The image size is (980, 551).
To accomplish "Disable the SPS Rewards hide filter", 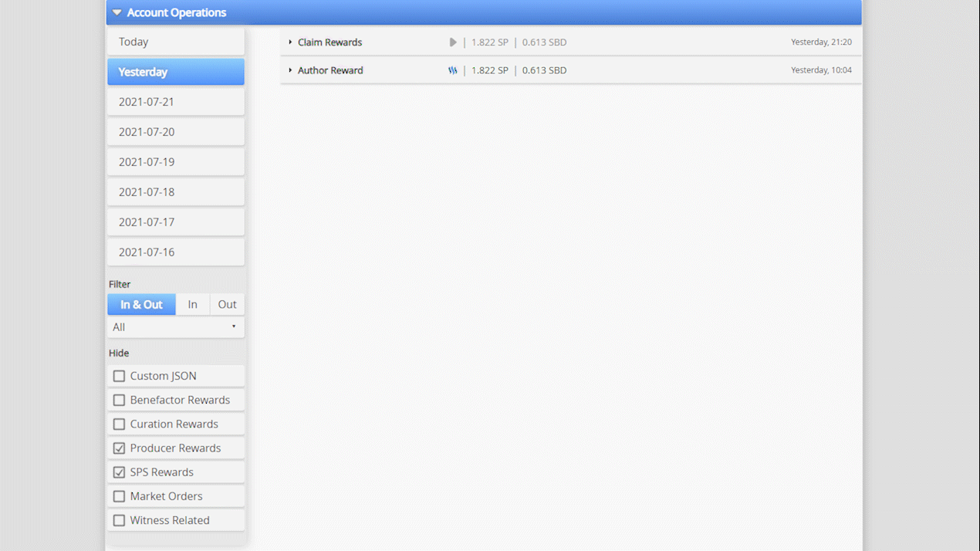I will [x=119, y=472].
